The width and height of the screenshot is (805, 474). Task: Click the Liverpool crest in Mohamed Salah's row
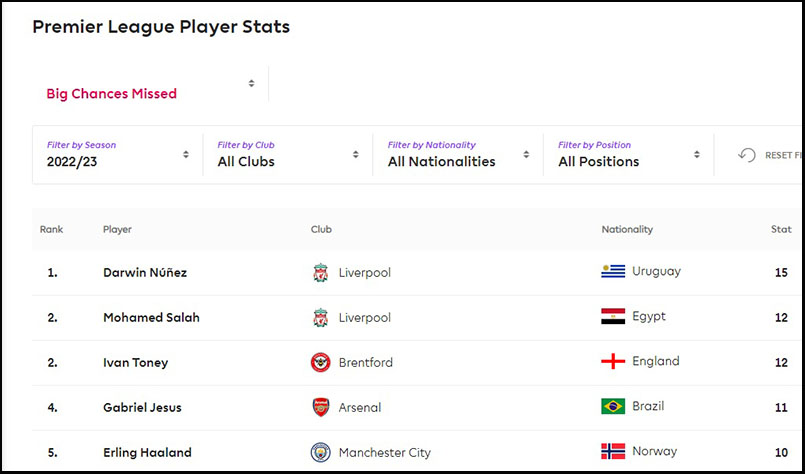[320, 318]
